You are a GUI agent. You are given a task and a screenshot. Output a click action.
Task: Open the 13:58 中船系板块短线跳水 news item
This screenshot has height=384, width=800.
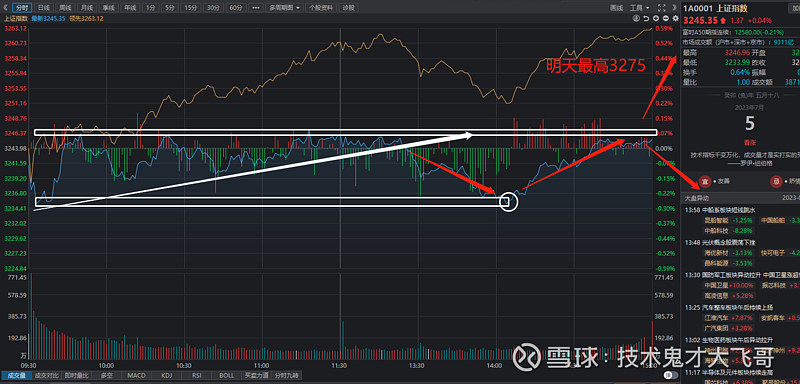click(719, 210)
